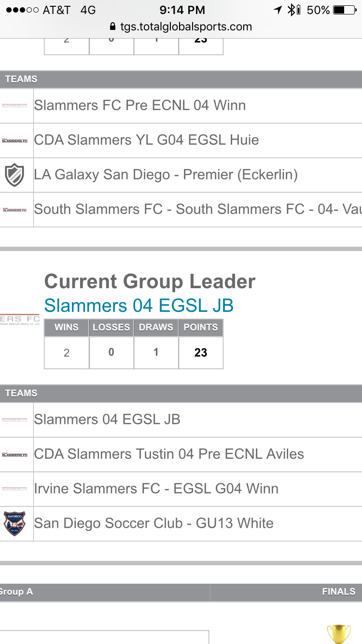The width and height of the screenshot is (362, 644).
Task: Select San Diego Soccer Club - GU13 White
Action: coord(153,523)
